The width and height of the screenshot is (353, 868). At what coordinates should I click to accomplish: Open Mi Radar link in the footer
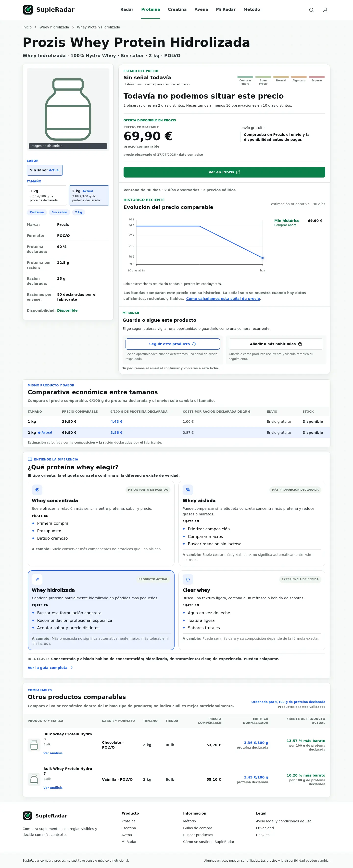pyautogui.click(x=129, y=842)
